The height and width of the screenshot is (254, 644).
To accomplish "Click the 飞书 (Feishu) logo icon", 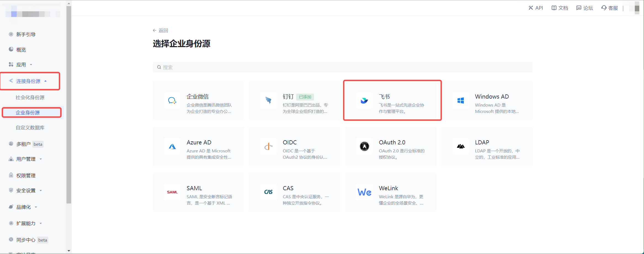I will coord(364,100).
